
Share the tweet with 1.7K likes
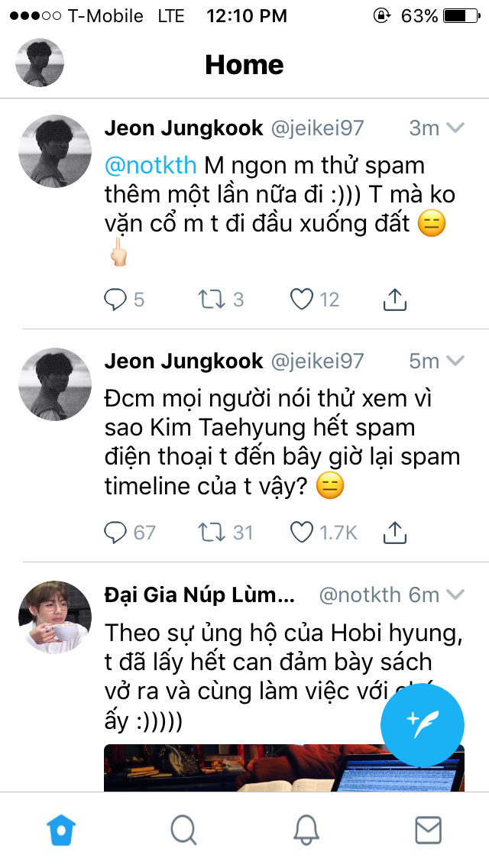(x=393, y=532)
